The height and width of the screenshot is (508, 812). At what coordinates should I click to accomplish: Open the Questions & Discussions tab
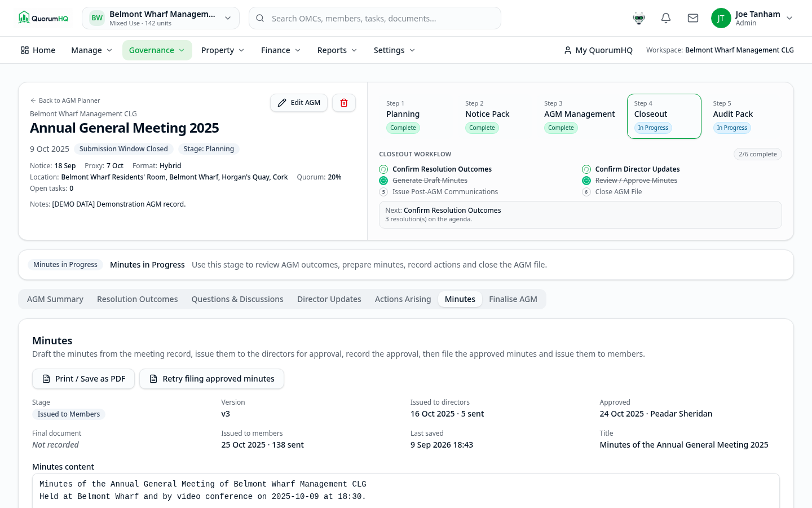237,299
